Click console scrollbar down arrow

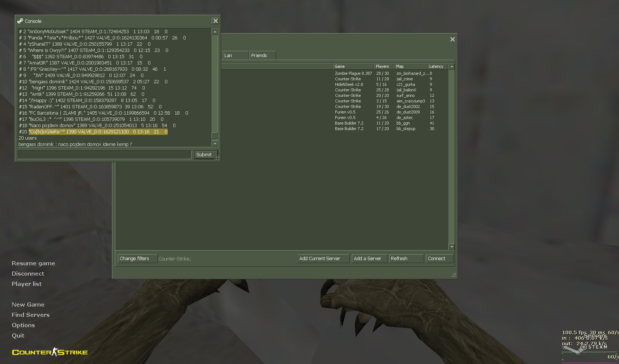coord(215,144)
